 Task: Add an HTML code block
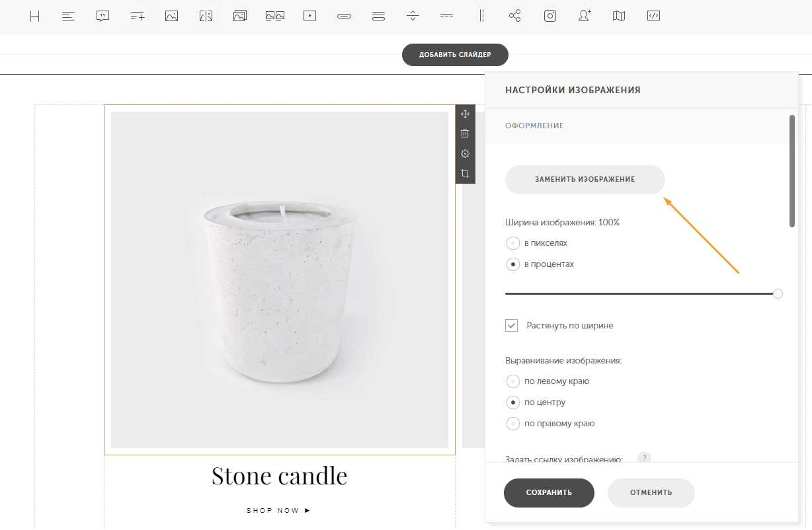coord(653,17)
